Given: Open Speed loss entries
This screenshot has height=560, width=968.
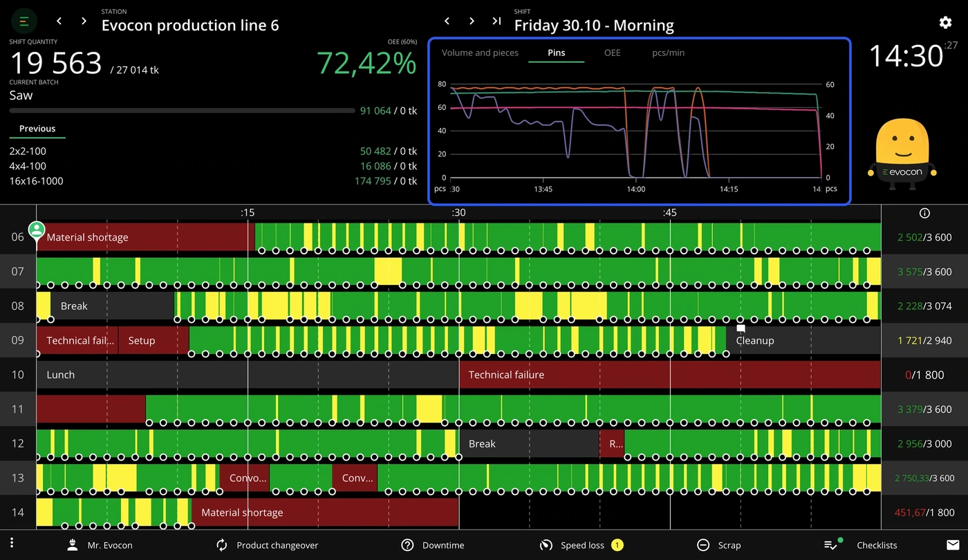Looking at the screenshot, I should (581, 545).
